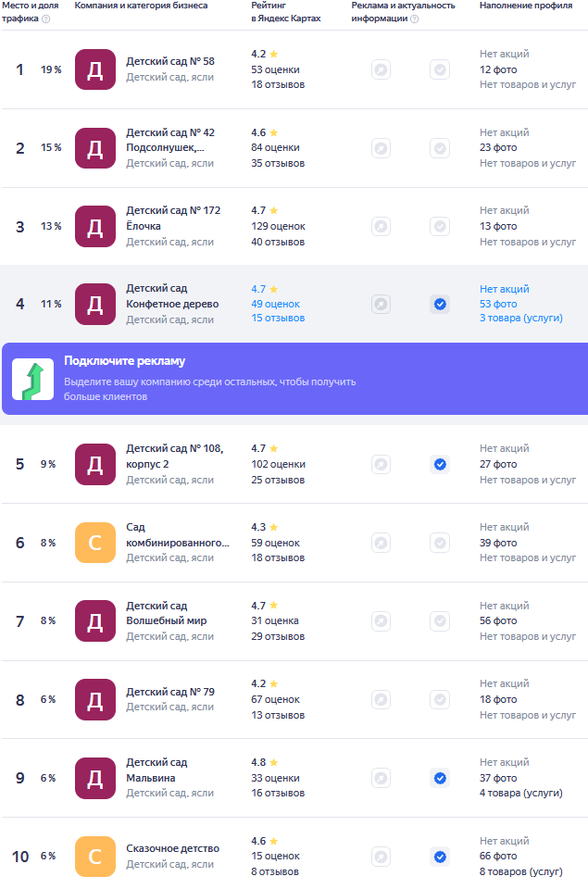
Task: Click the avatar of Детский сад № 172 Ёлочка
Action: click(x=95, y=226)
